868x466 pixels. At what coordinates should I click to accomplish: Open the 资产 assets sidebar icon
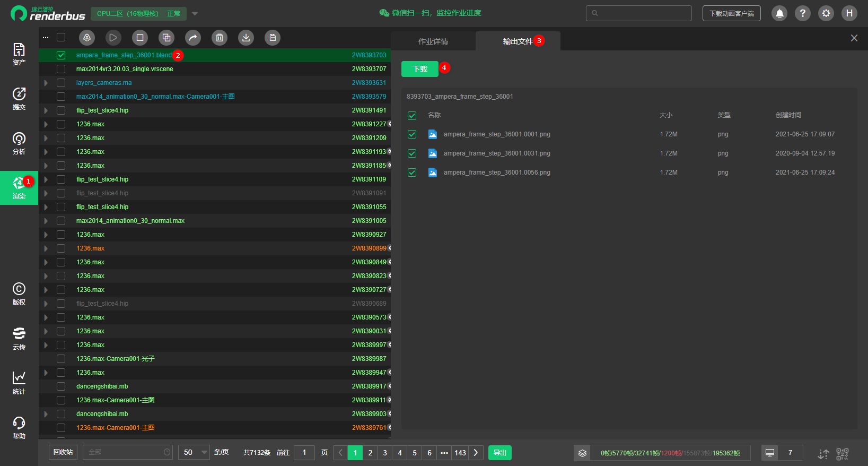(x=19, y=54)
